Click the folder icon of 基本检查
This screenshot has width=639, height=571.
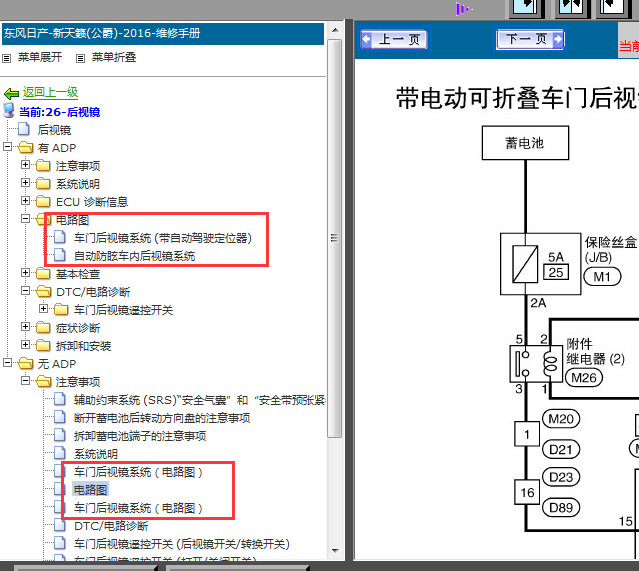[x=43, y=273]
